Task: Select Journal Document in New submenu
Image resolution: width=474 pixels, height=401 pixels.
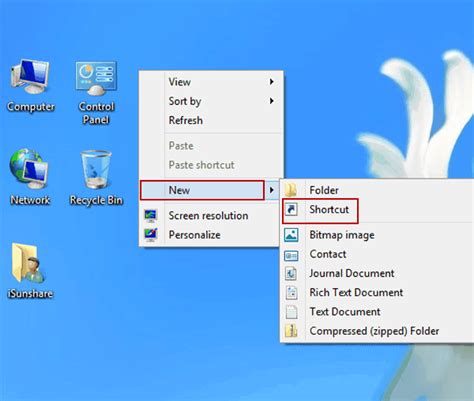Action: click(377, 273)
